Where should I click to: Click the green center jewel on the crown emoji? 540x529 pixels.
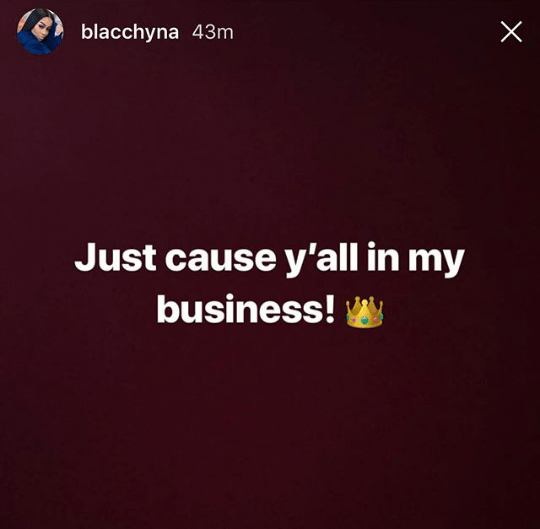tap(364, 321)
